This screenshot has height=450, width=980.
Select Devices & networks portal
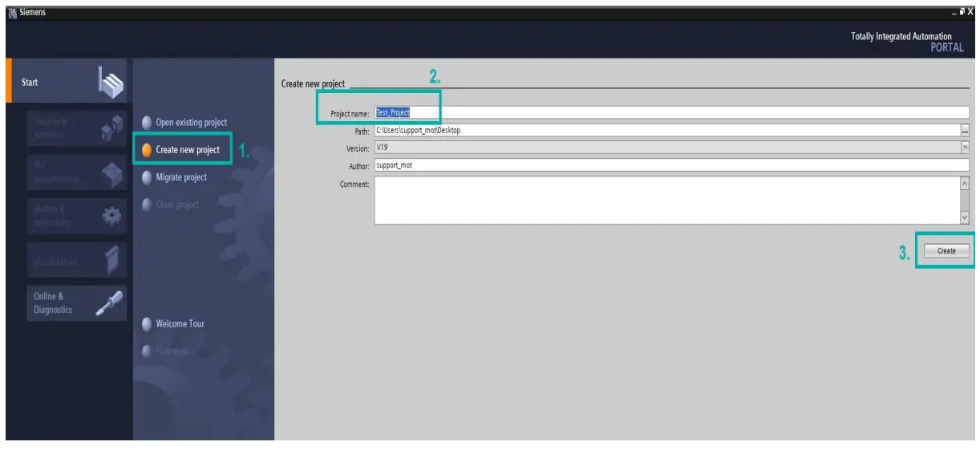[77, 128]
